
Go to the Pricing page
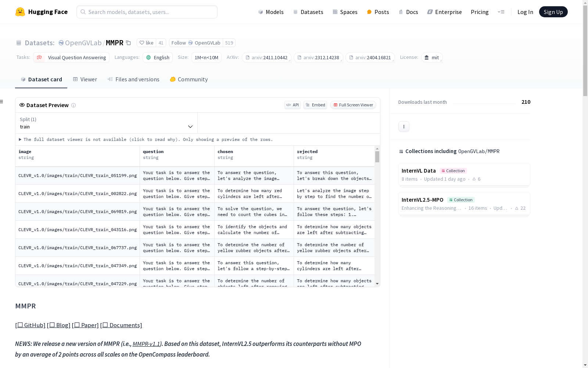pyautogui.click(x=480, y=12)
